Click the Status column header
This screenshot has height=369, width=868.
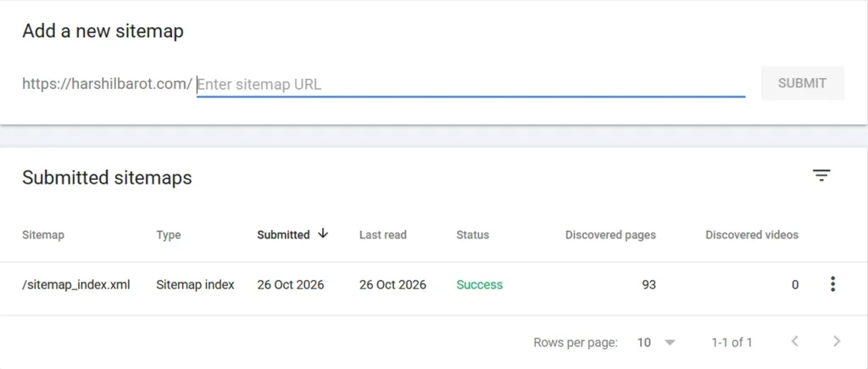tap(473, 235)
